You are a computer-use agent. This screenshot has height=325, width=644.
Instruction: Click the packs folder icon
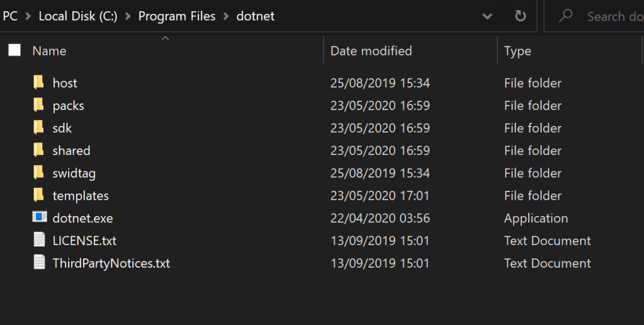pos(39,105)
